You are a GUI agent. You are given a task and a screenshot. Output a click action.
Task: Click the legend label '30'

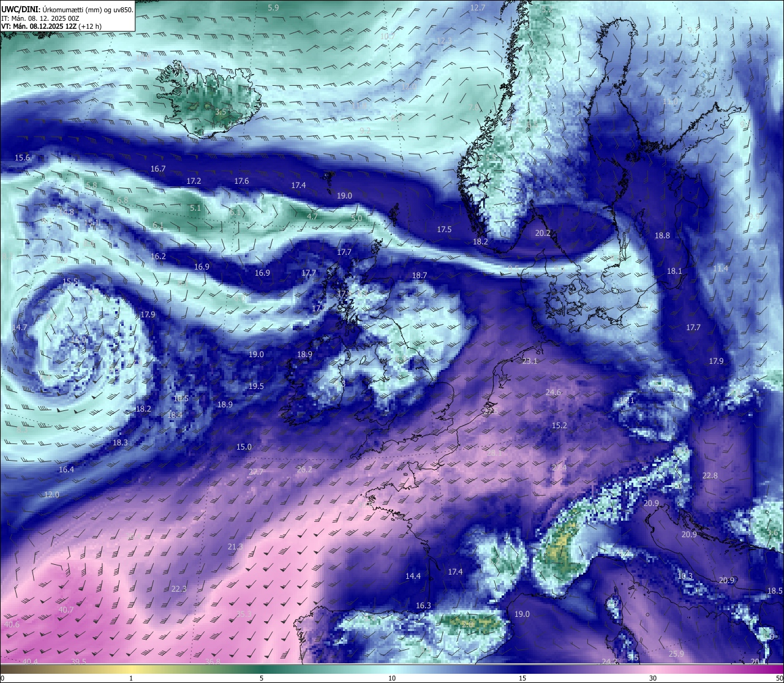(x=653, y=678)
